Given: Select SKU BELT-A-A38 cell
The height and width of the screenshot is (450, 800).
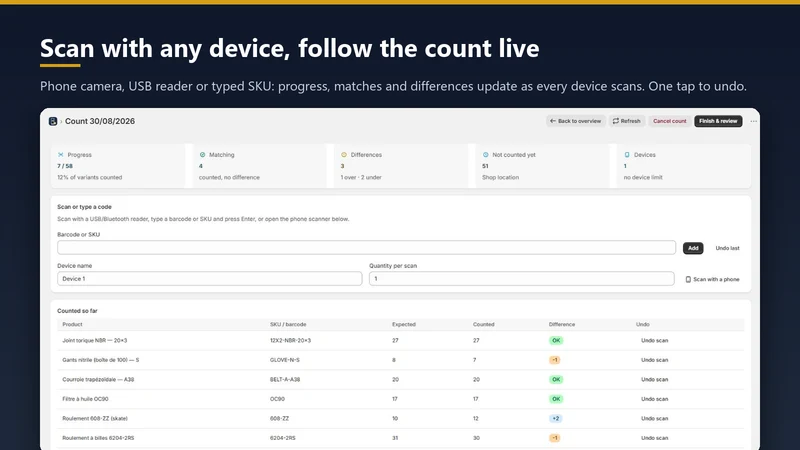Looking at the screenshot, I should [x=285, y=380].
